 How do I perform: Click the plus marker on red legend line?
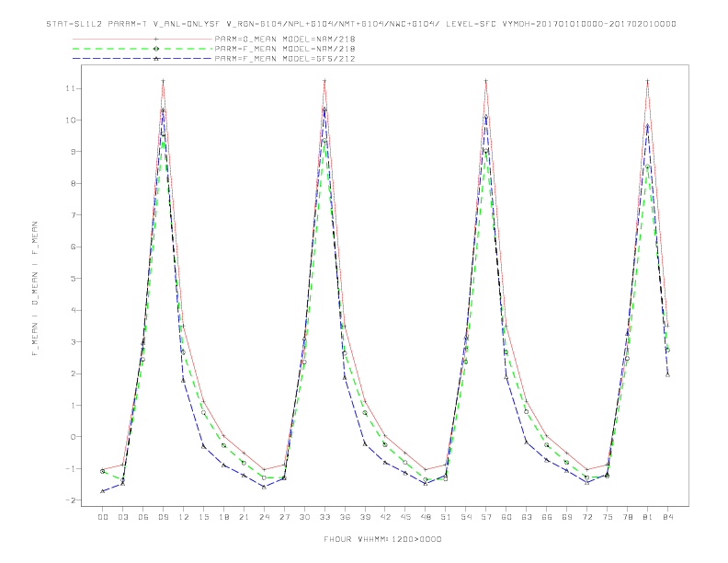coord(156,39)
